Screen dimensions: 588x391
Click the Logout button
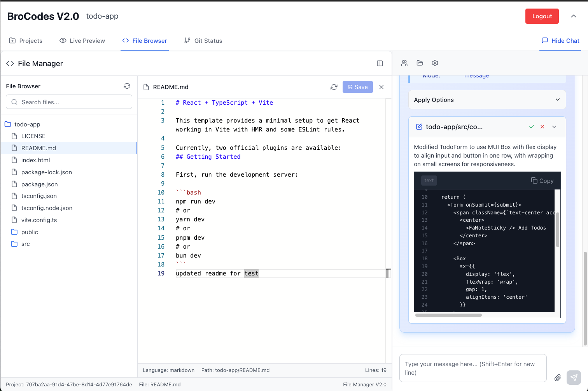tap(542, 16)
